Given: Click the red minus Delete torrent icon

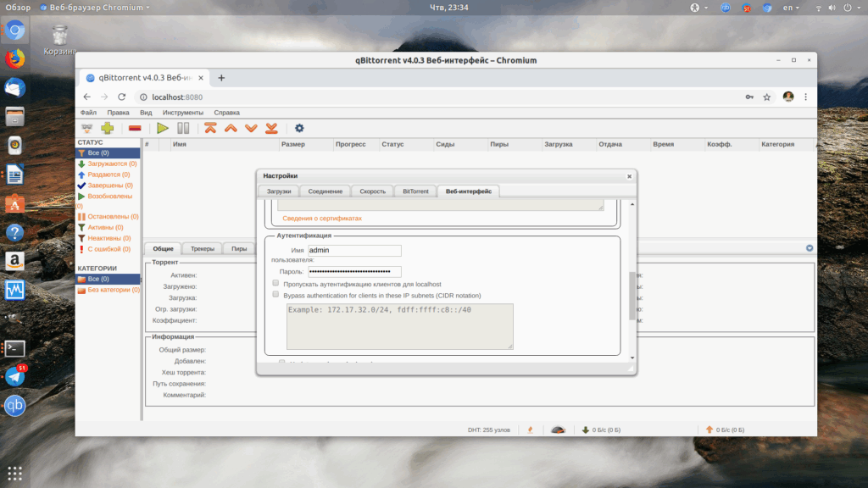Looking at the screenshot, I should 135,129.
